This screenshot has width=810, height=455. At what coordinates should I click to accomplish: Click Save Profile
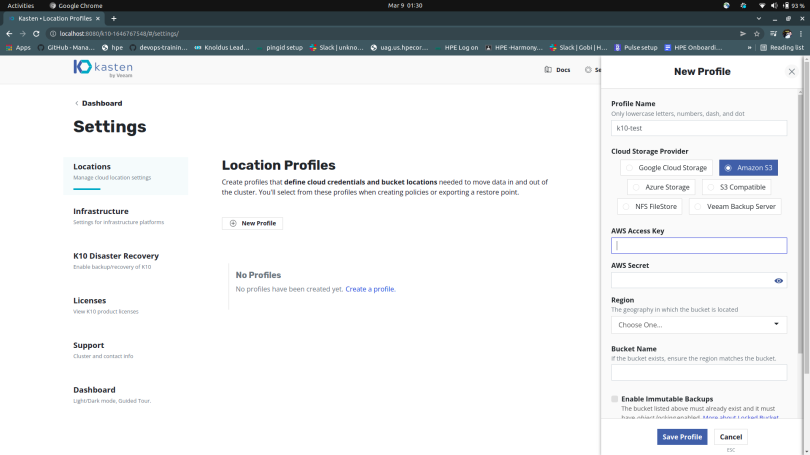pos(682,437)
